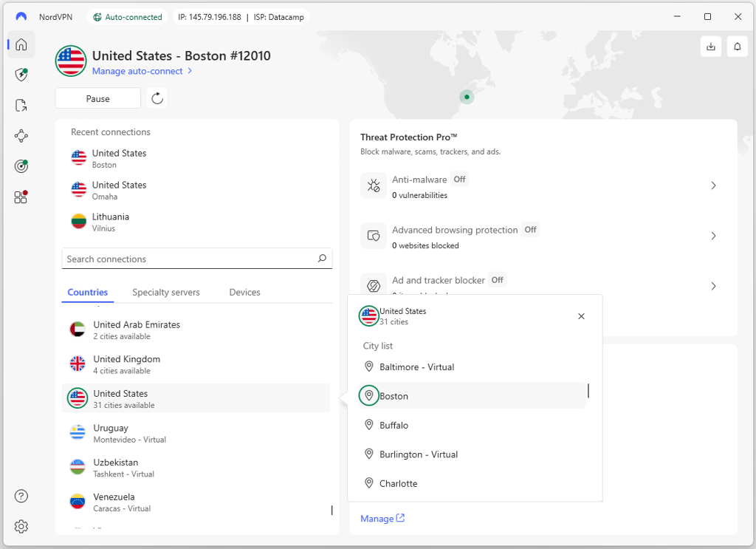Click the Ad and tracker blocker icon
The height and width of the screenshot is (549, 756).
(x=374, y=286)
